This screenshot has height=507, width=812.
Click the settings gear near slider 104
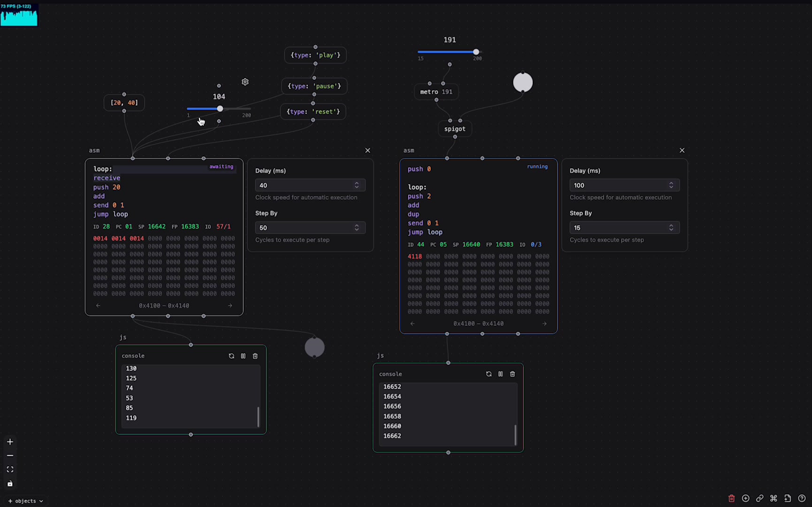click(245, 82)
